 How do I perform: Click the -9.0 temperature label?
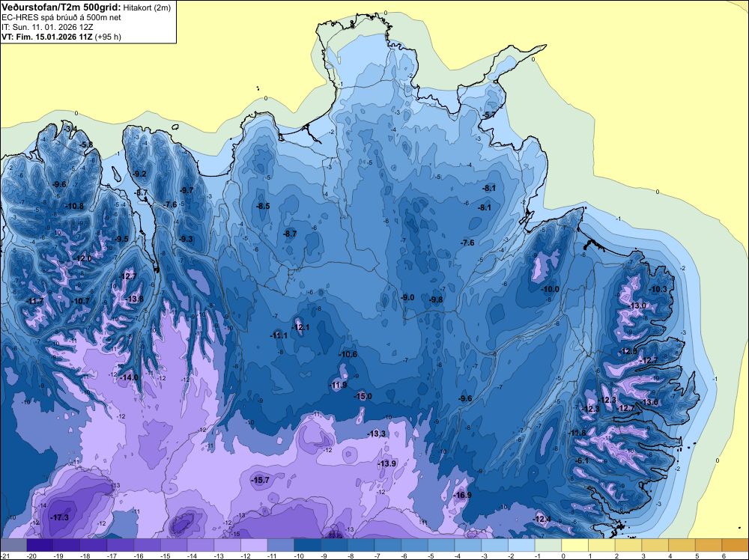click(407, 297)
